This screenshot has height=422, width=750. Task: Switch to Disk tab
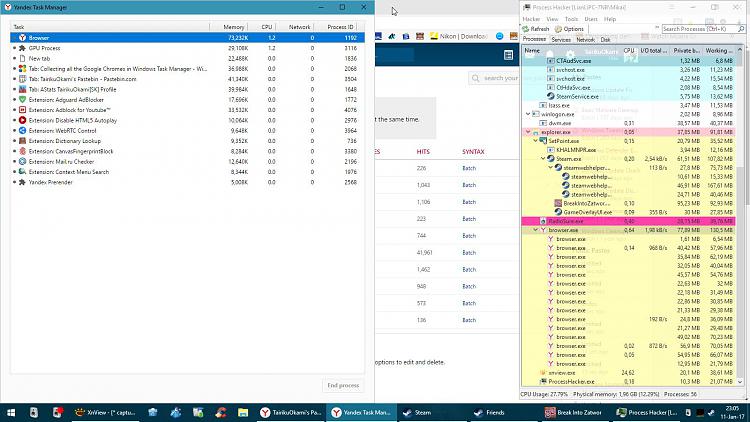pos(605,40)
